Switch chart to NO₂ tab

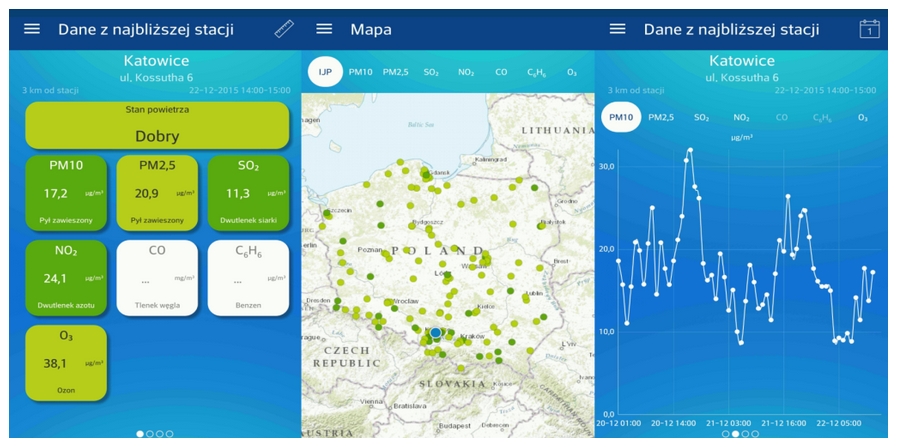(742, 117)
